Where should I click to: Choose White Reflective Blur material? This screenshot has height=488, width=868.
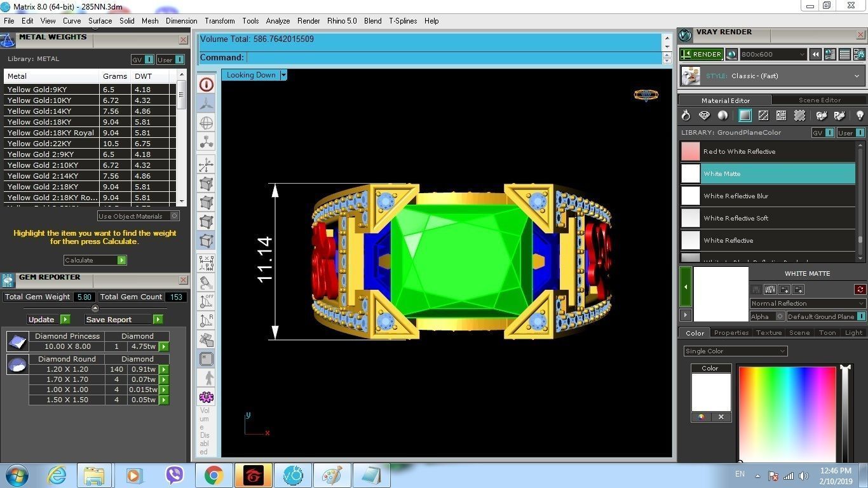pos(768,196)
